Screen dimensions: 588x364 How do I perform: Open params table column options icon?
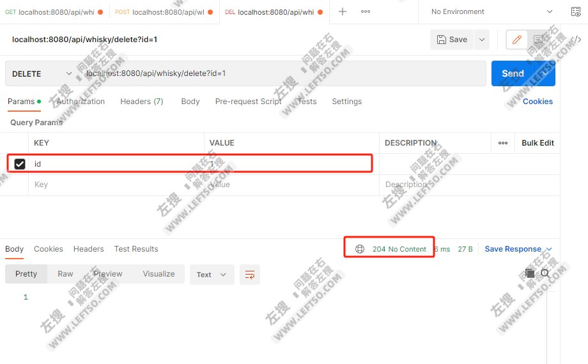point(503,143)
